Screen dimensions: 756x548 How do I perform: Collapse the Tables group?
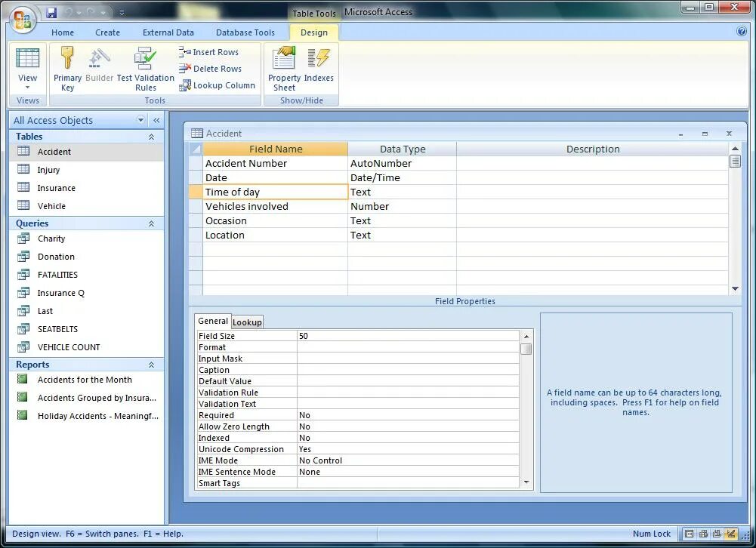coord(150,137)
